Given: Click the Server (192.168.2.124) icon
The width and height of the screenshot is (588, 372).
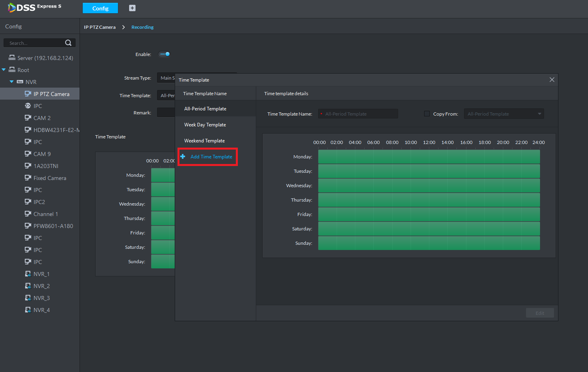Looking at the screenshot, I should pos(12,58).
